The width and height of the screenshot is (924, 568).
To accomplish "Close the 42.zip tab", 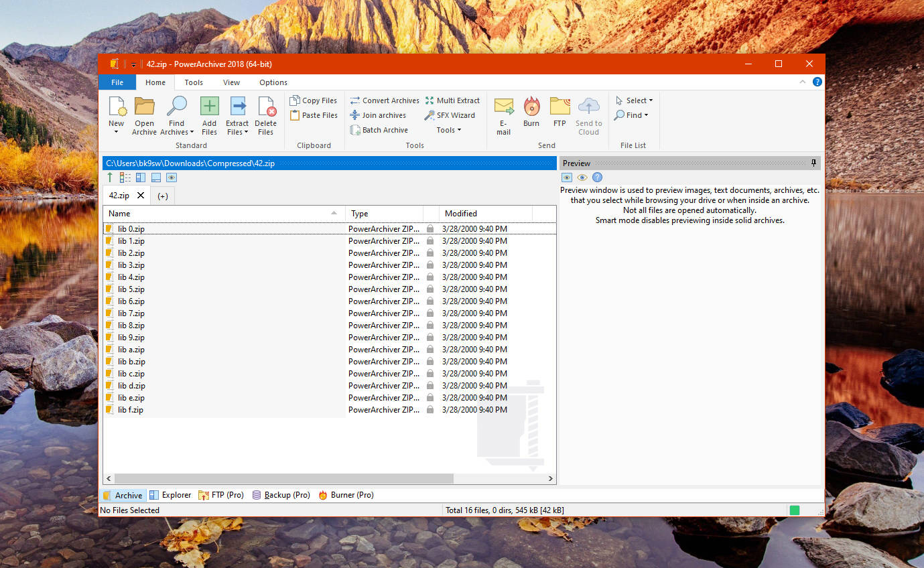I will tap(140, 196).
